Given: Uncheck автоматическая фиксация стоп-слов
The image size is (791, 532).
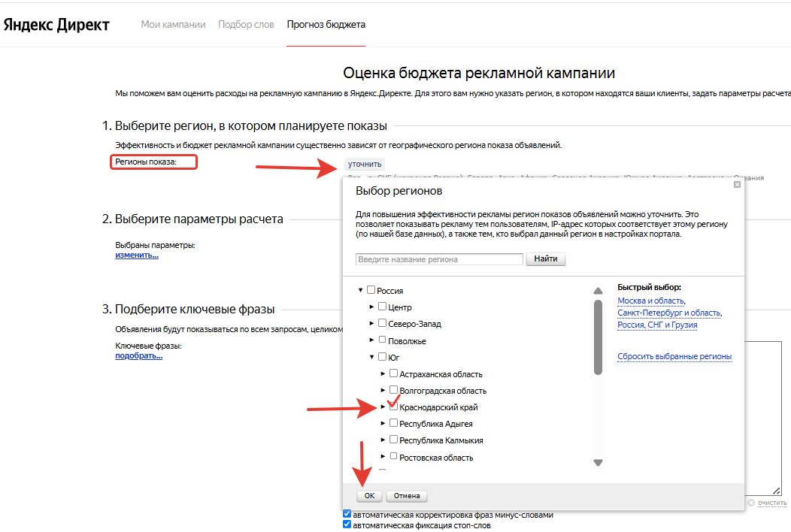Looking at the screenshot, I should pos(347,524).
